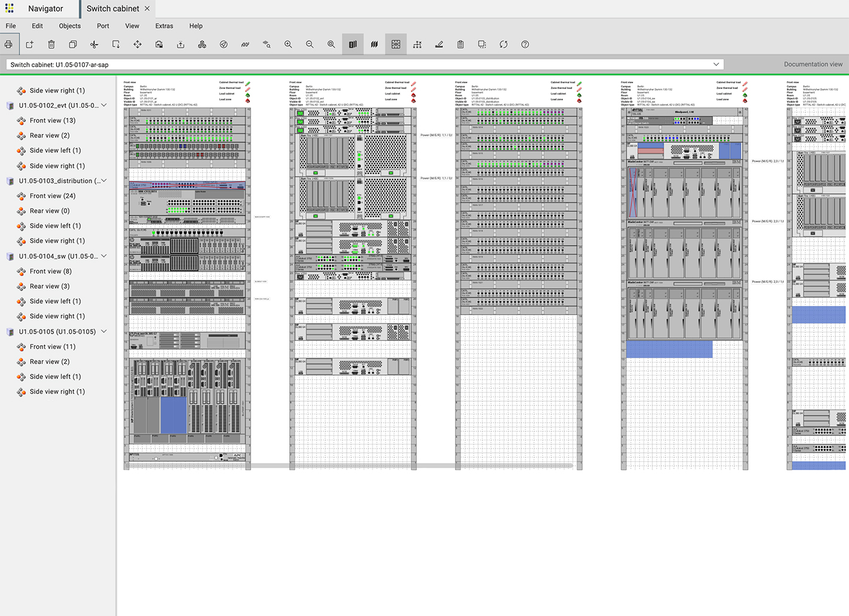This screenshot has height=616, width=849.
Task: Click the Zoom in icon
Action: (288, 44)
